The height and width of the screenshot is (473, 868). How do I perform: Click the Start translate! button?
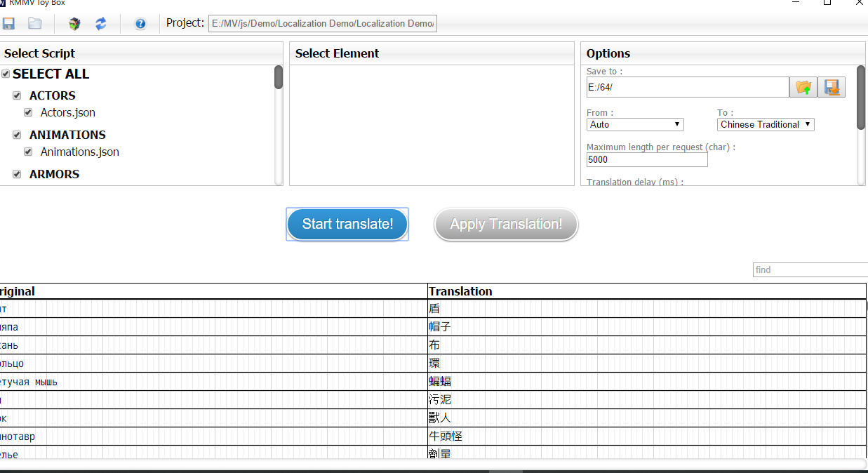click(x=347, y=224)
